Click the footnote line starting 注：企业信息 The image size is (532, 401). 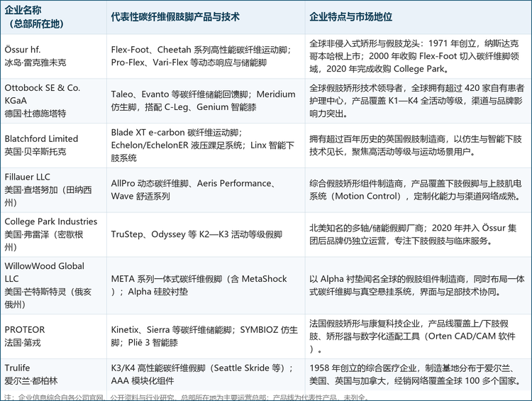click(x=186, y=397)
